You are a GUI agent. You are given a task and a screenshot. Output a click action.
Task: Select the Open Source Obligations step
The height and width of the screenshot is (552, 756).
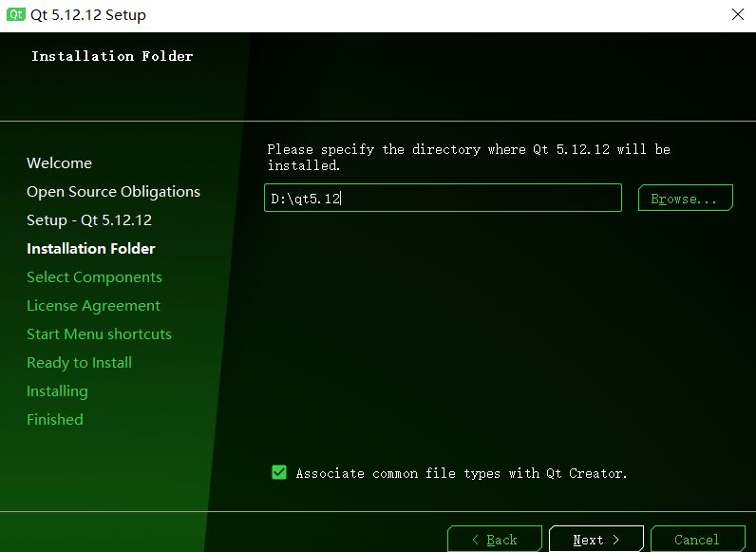(x=113, y=192)
